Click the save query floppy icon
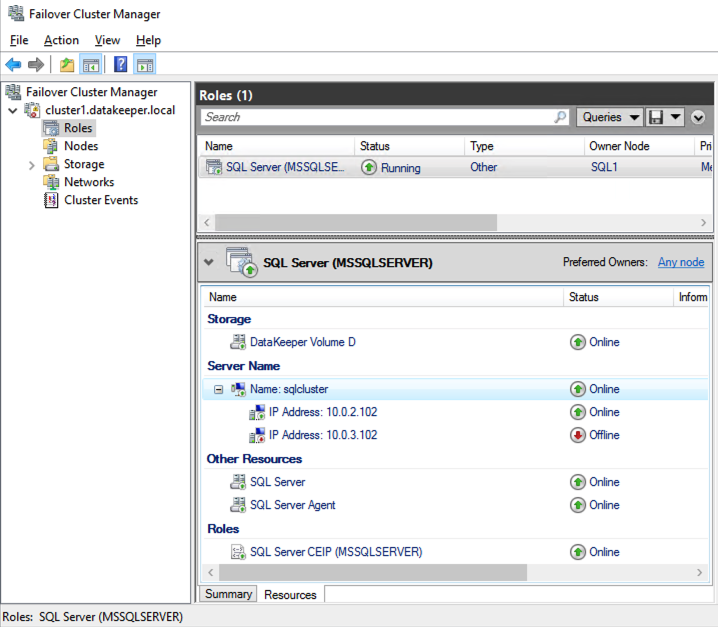The image size is (718, 627). tap(656, 117)
